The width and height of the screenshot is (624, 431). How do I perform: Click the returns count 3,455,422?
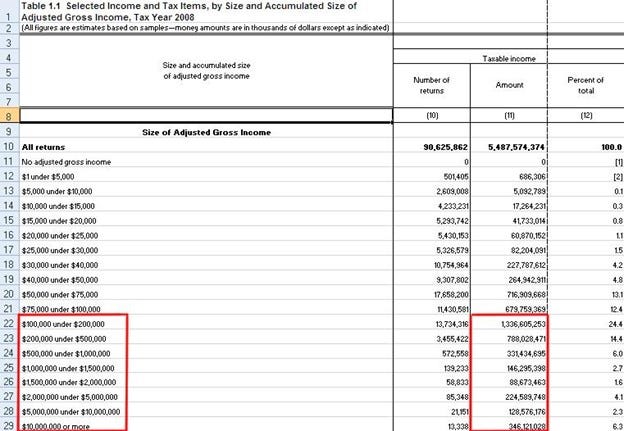[452, 339]
